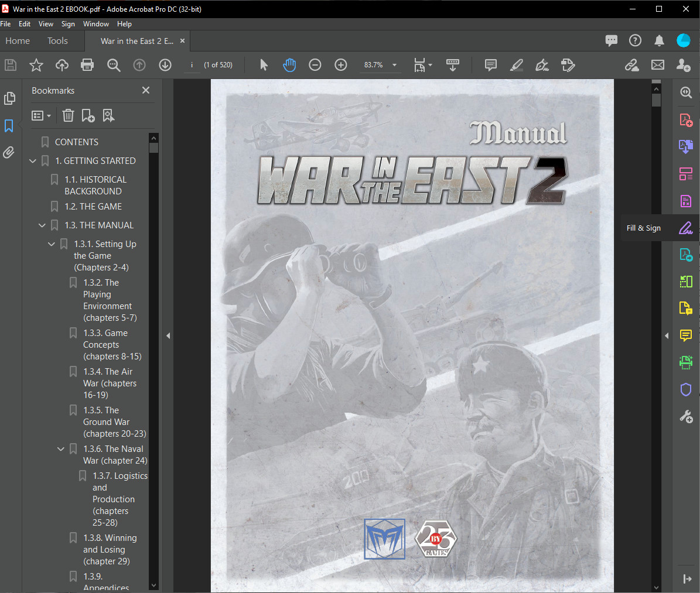Share with others person icon
Viewport: 700px width, 593px height.
coord(684,65)
